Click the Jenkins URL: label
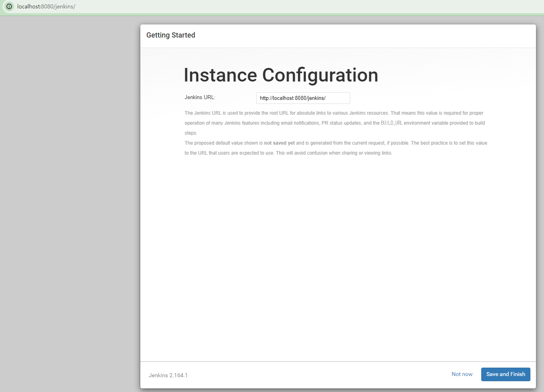Image resolution: width=544 pixels, height=392 pixels. click(200, 98)
